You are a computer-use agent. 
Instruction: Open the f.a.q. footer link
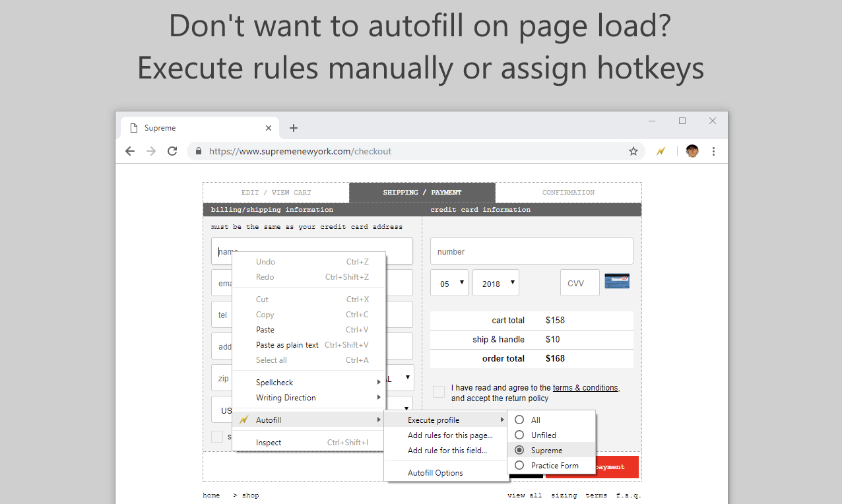click(x=629, y=495)
